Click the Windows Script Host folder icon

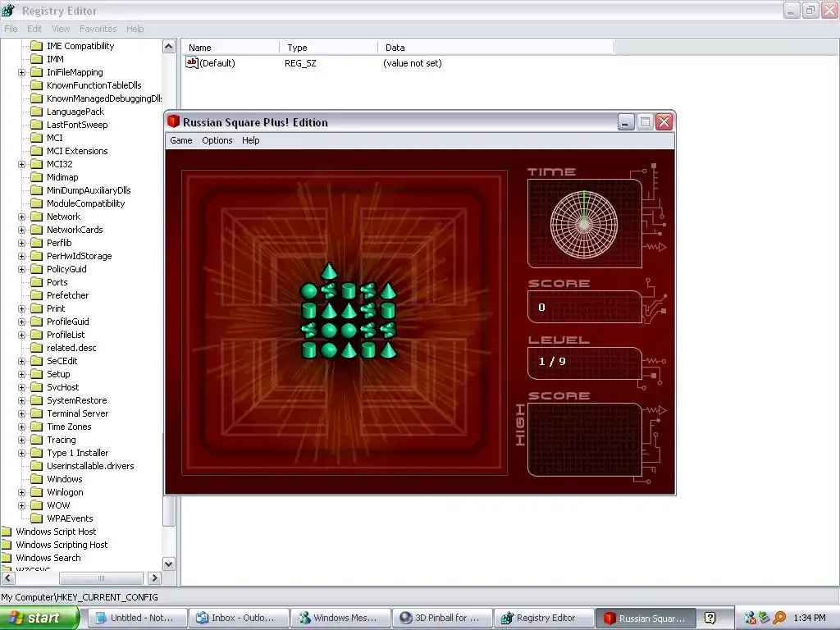(x=7, y=532)
